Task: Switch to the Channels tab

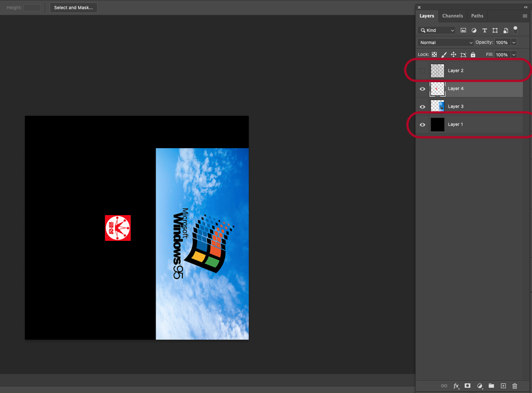Action: click(452, 16)
